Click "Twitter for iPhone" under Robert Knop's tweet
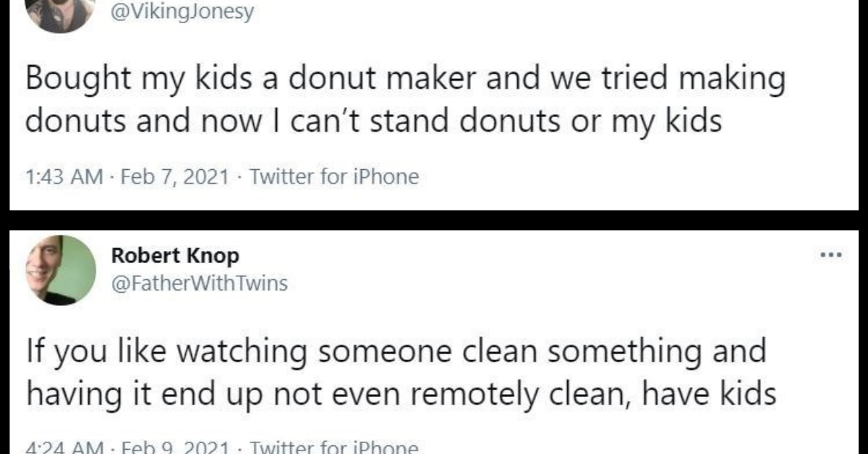Image resolution: width=868 pixels, height=454 pixels. point(333,447)
